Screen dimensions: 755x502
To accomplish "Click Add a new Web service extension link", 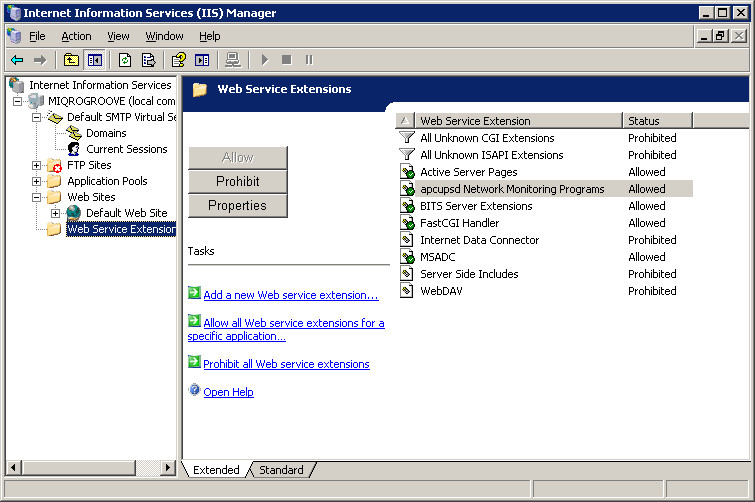I will [291, 295].
